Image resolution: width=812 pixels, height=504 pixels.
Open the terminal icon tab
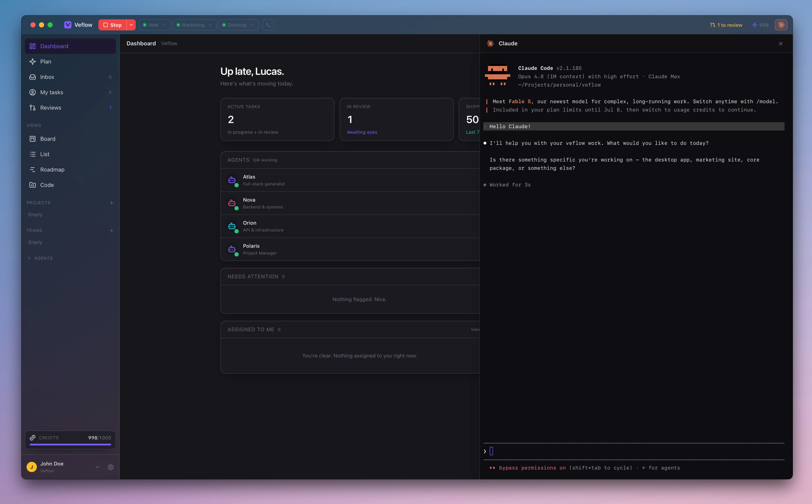pyautogui.click(x=268, y=25)
